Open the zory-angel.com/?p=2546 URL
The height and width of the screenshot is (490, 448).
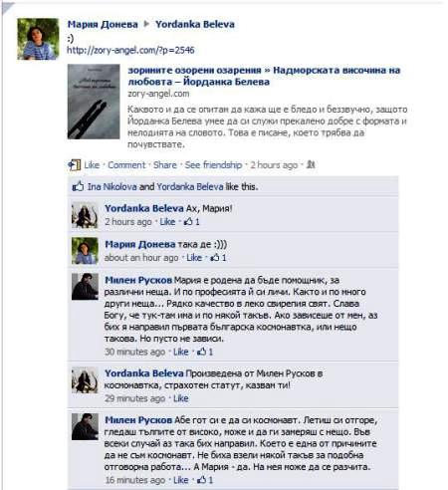coord(130,50)
